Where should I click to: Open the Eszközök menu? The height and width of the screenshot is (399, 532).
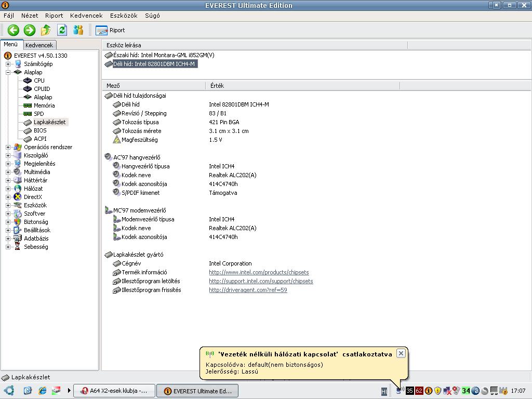pyautogui.click(x=124, y=16)
